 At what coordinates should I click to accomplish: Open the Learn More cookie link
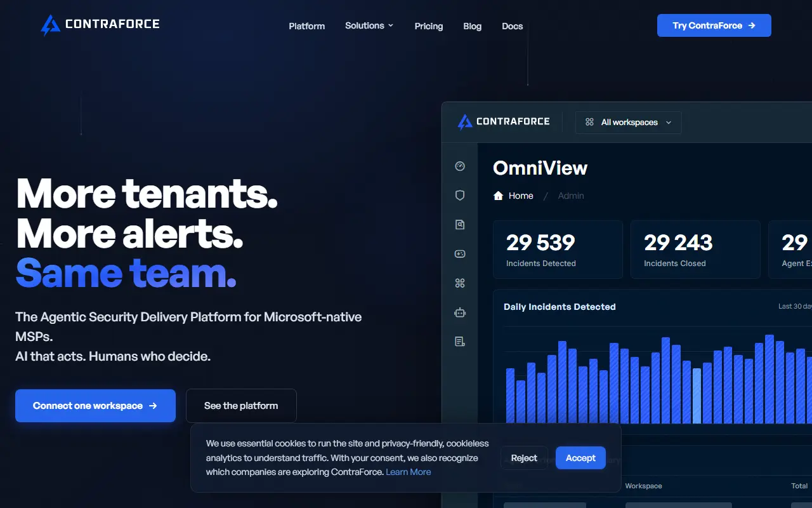click(409, 472)
